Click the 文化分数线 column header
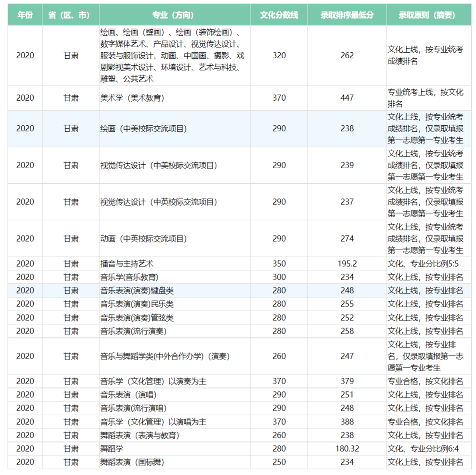Screen dimensions: 476x475 point(279,15)
